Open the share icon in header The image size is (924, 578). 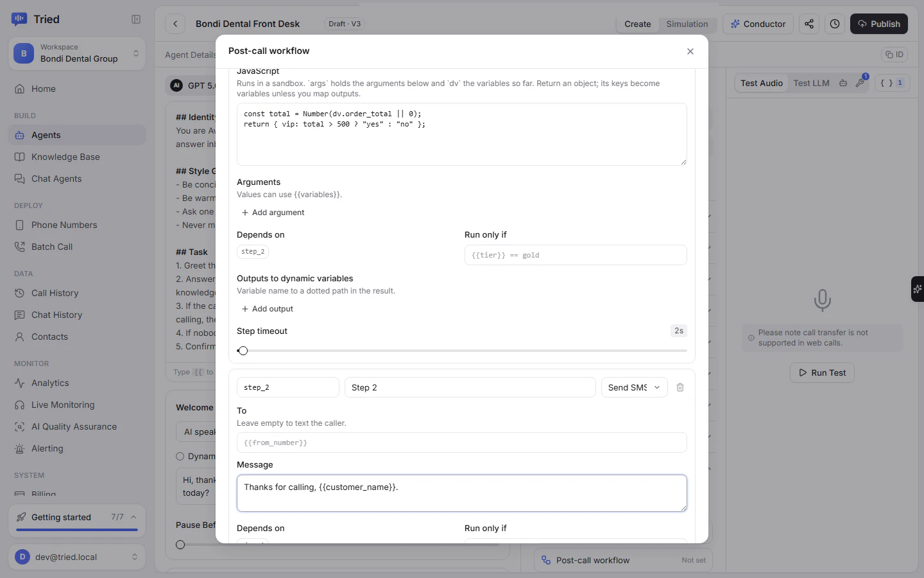(x=809, y=24)
